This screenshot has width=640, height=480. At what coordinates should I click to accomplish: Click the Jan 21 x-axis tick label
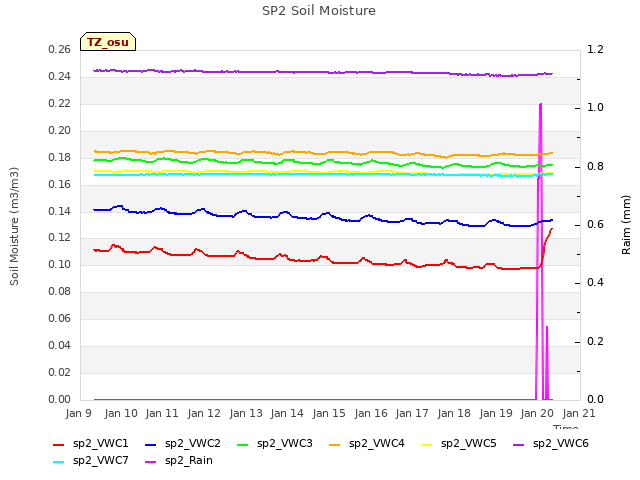(579, 413)
